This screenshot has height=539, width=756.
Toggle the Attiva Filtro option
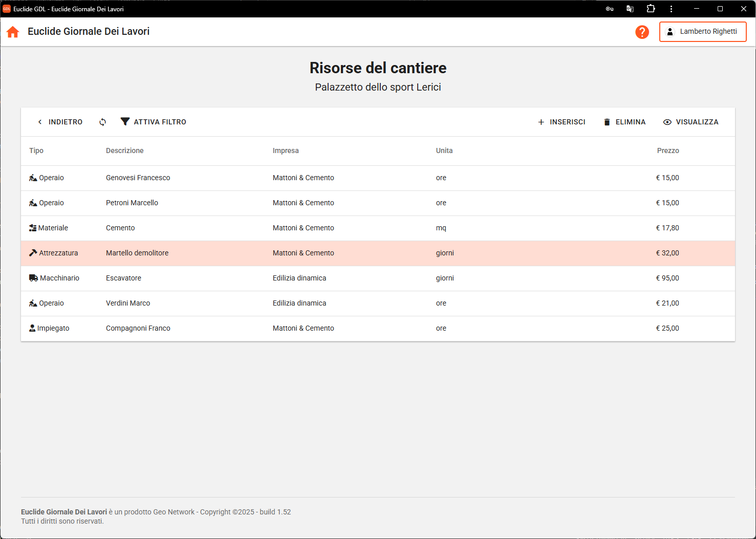[x=154, y=122]
